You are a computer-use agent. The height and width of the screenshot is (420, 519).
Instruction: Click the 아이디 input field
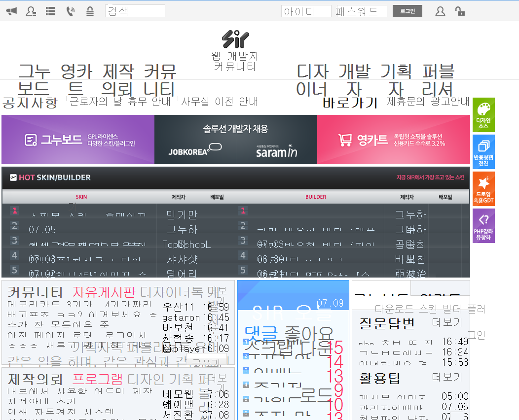tap(306, 11)
